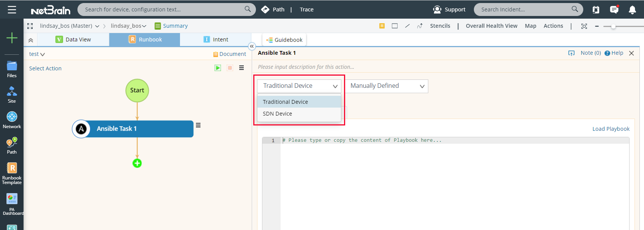644x230 pixels.
Task: Open Path in the left sidebar
Action: 12,146
